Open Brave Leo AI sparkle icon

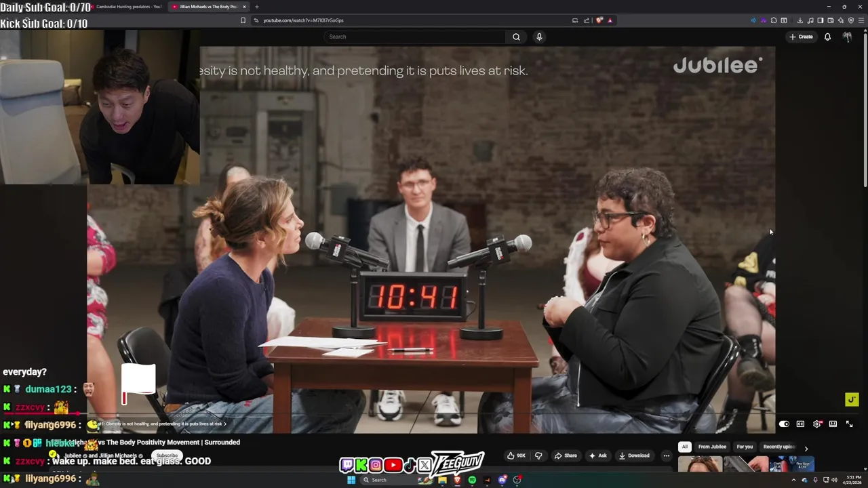(x=841, y=20)
